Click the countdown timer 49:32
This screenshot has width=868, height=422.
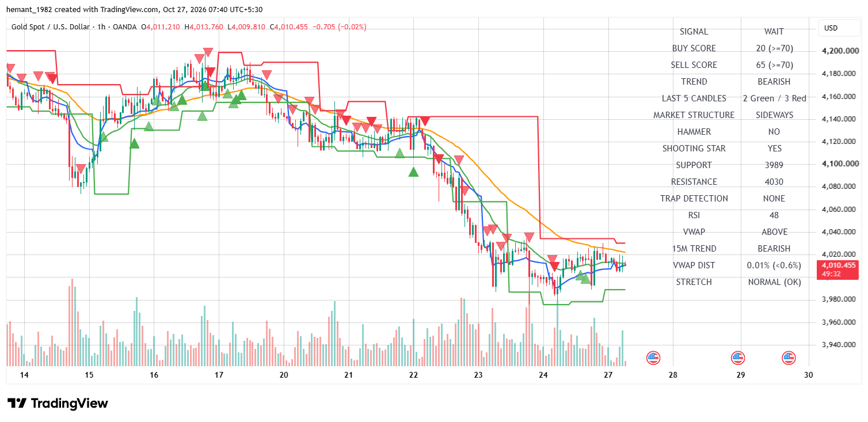click(831, 274)
